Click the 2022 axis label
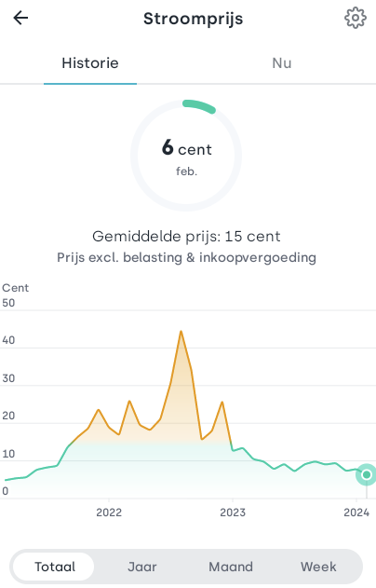Viewport: 376px width, 588px height. [109, 513]
